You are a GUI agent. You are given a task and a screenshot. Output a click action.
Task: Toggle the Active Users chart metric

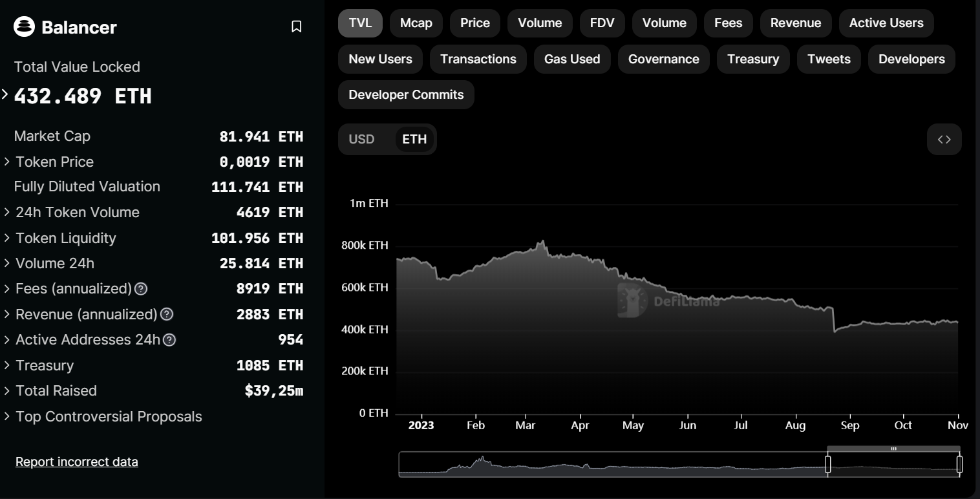886,23
